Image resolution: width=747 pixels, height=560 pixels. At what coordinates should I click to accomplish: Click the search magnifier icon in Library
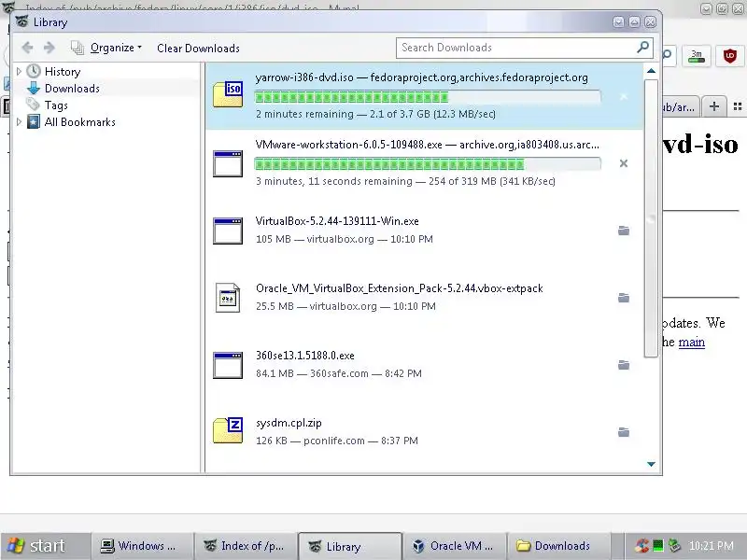pos(643,48)
